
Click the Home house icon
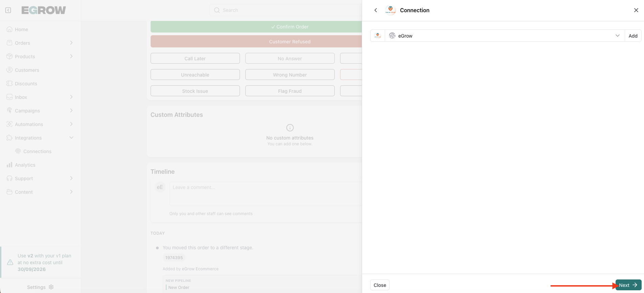(x=9, y=29)
